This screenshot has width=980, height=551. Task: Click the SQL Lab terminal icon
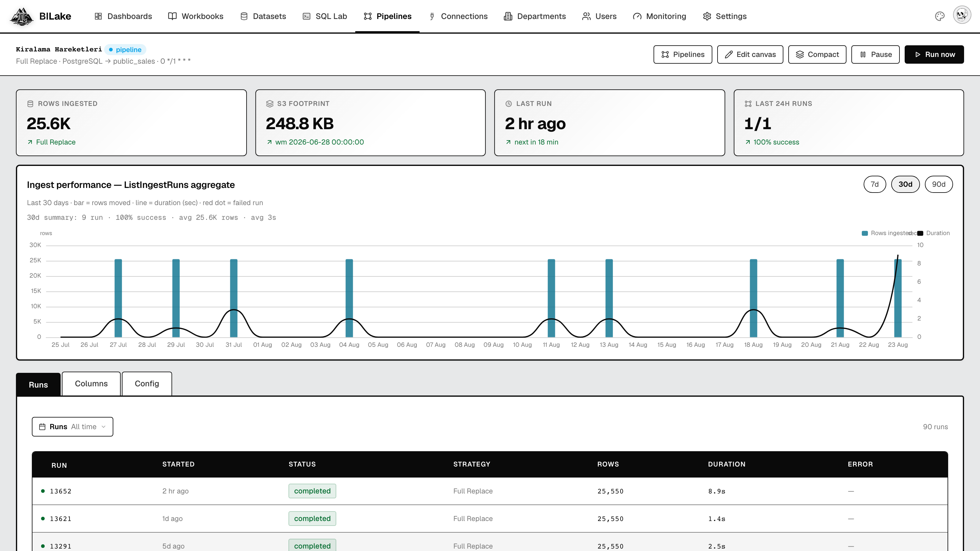pos(306,16)
